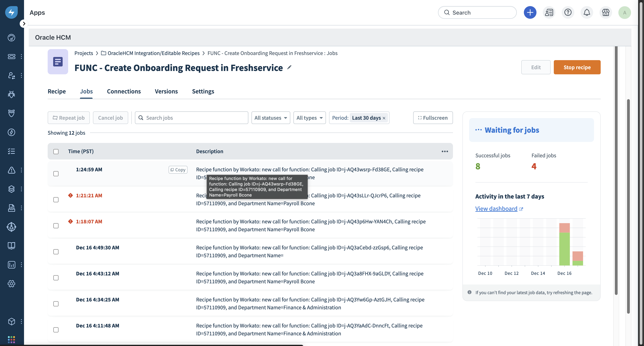Open the All statuses dropdown

point(271,118)
